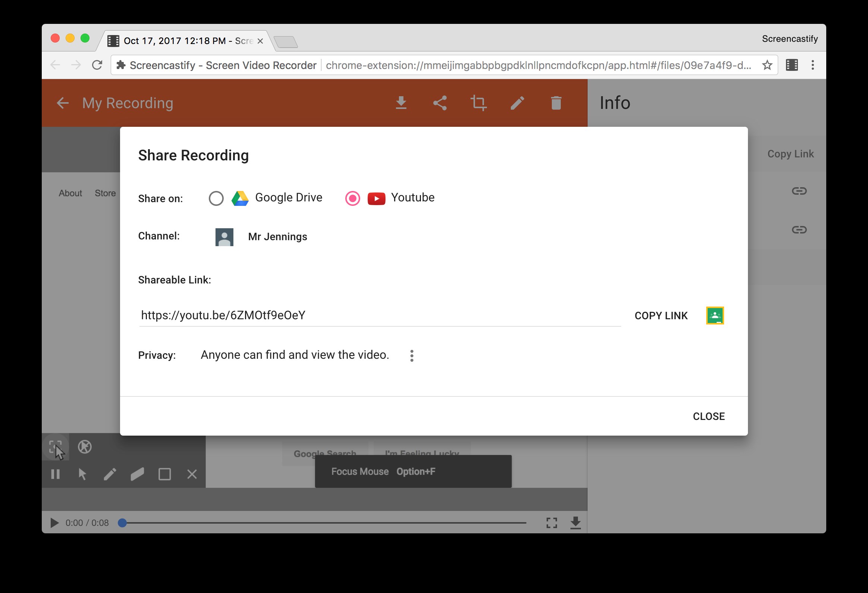
Task: Click the video progress slider handle
Action: pyautogui.click(x=122, y=523)
